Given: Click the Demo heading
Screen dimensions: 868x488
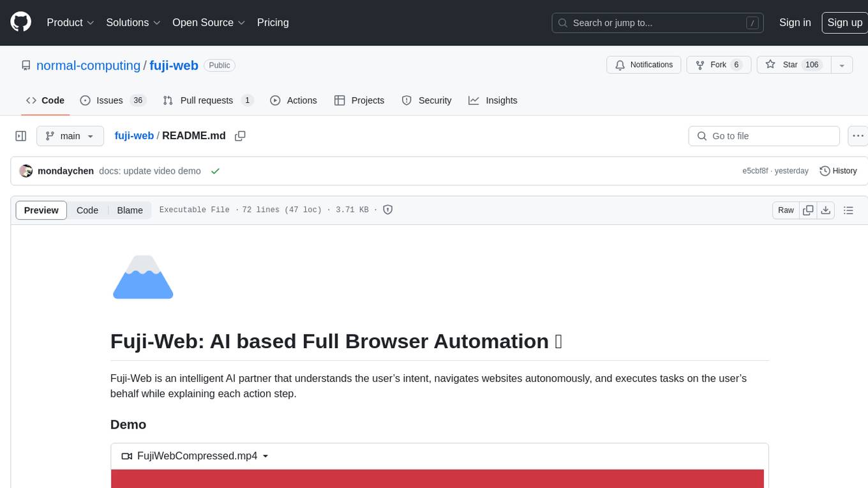Looking at the screenshot, I should pos(128,425).
